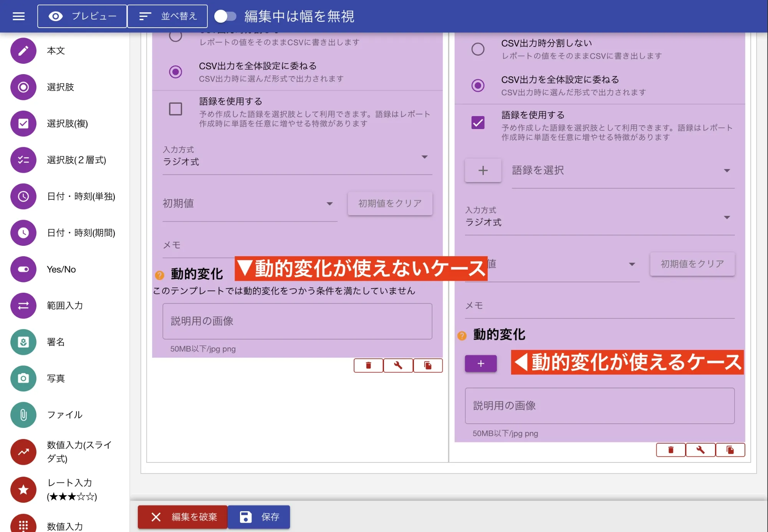
Task: Expand the 語録を選択 dropdown
Action: point(727,170)
